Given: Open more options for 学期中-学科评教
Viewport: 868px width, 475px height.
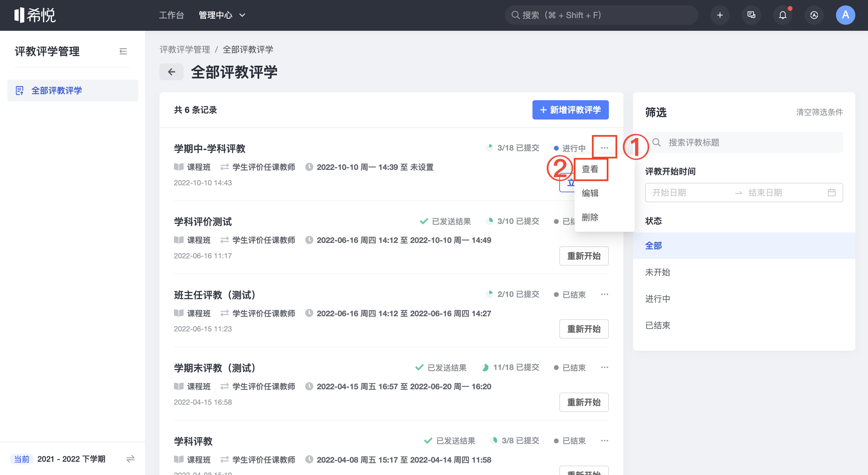Looking at the screenshot, I should click(x=605, y=148).
